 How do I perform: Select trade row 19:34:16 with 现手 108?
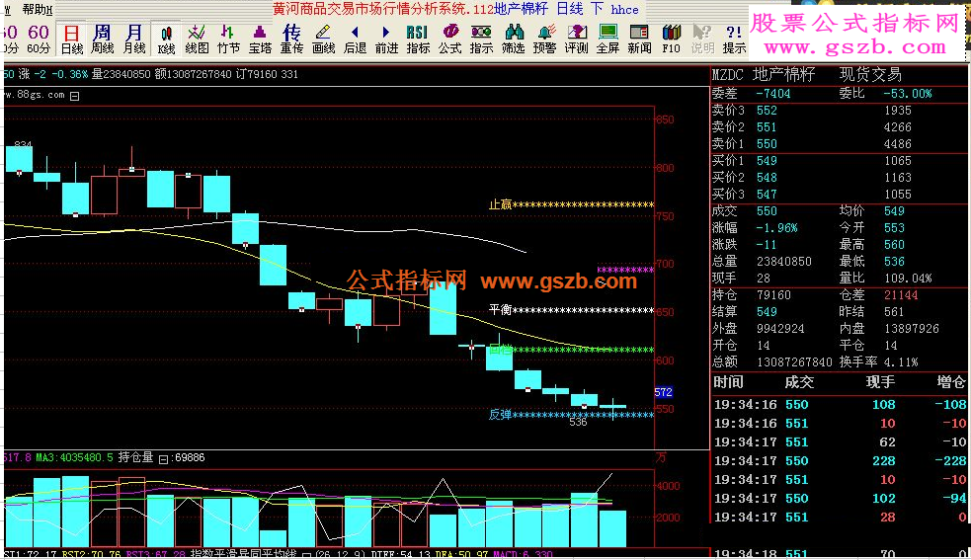(840, 405)
